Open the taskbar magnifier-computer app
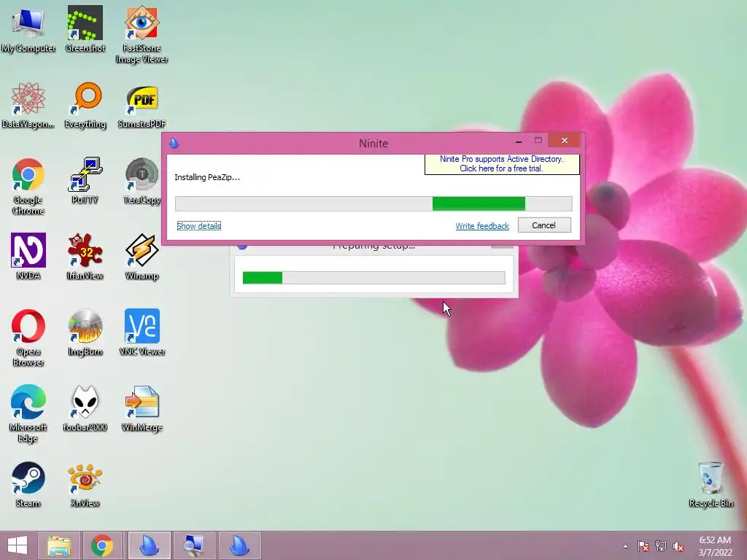The height and width of the screenshot is (560, 747). [x=194, y=545]
